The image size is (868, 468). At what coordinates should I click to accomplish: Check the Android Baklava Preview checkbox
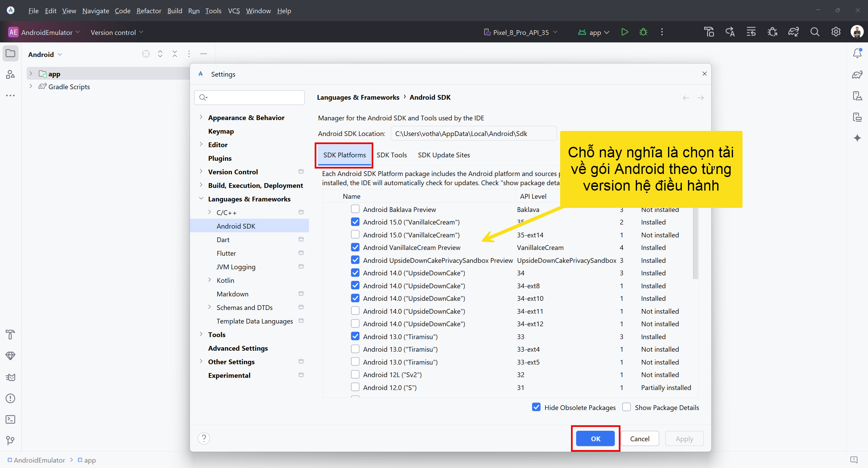coord(355,209)
